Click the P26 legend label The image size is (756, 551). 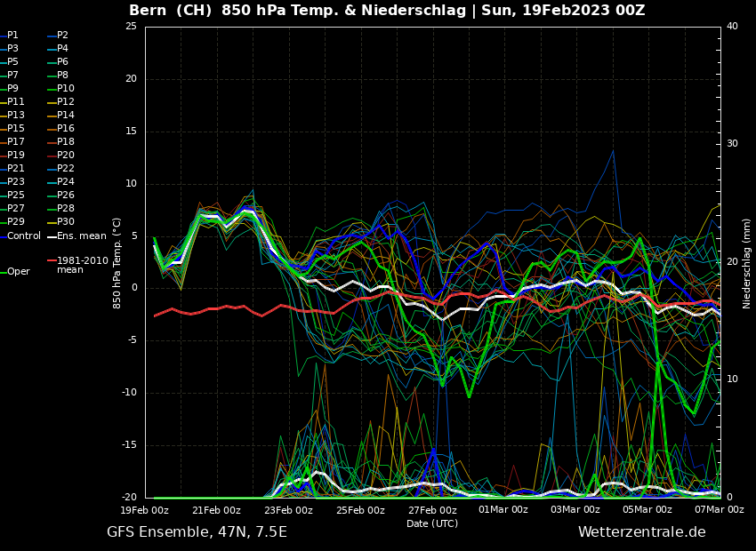(x=66, y=195)
